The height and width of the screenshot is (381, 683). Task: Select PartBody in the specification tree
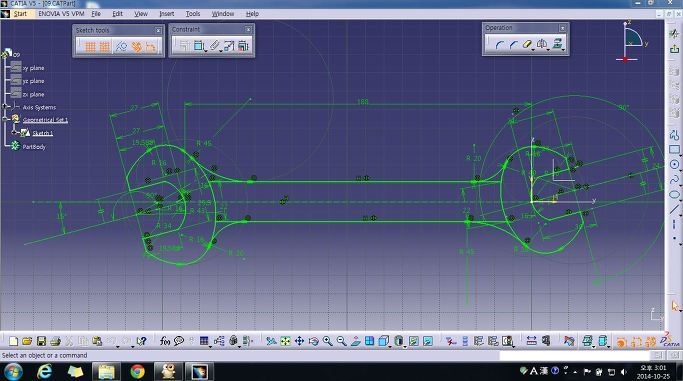pos(34,147)
